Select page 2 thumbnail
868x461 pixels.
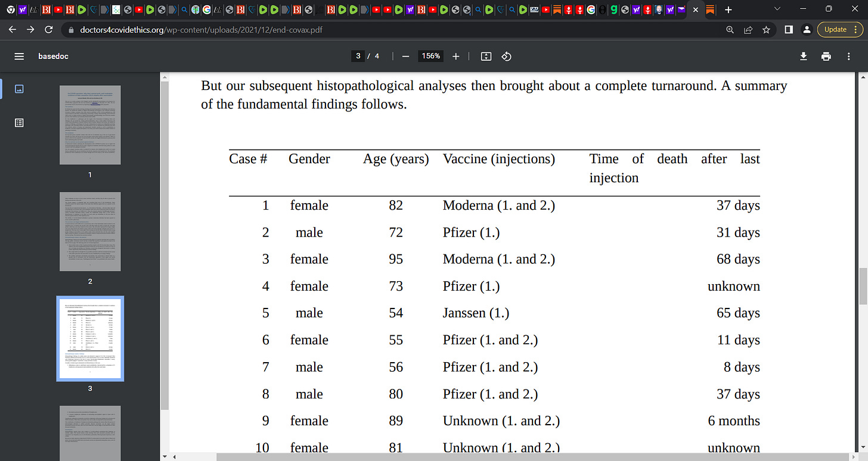pos(90,231)
